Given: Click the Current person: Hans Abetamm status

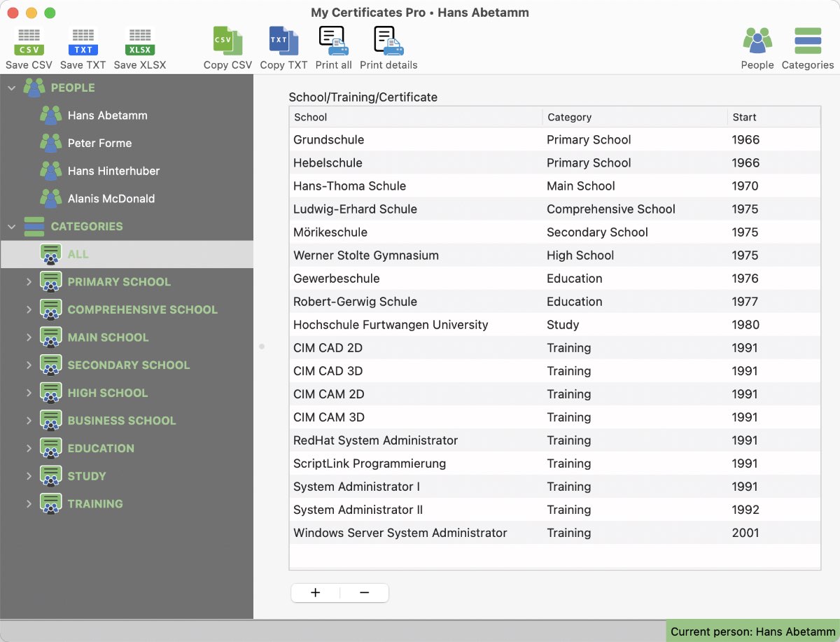Looking at the screenshot, I should 753,631.
